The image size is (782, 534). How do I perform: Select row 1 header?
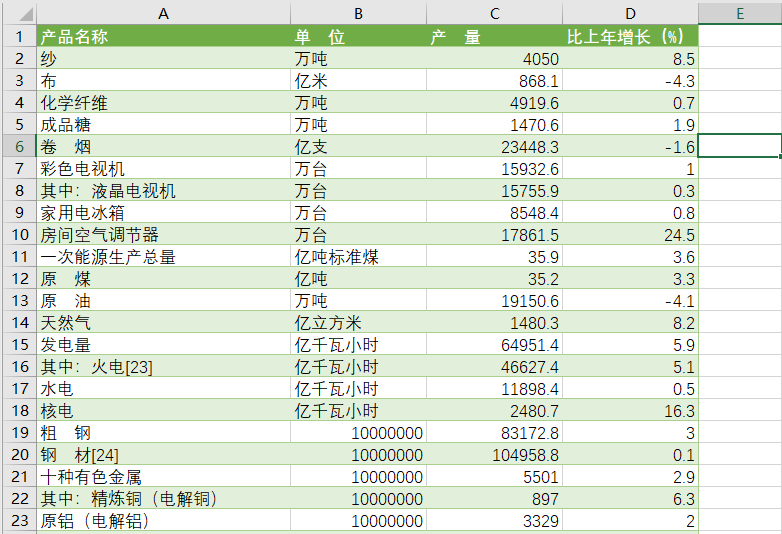pyautogui.click(x=19, y=36)
